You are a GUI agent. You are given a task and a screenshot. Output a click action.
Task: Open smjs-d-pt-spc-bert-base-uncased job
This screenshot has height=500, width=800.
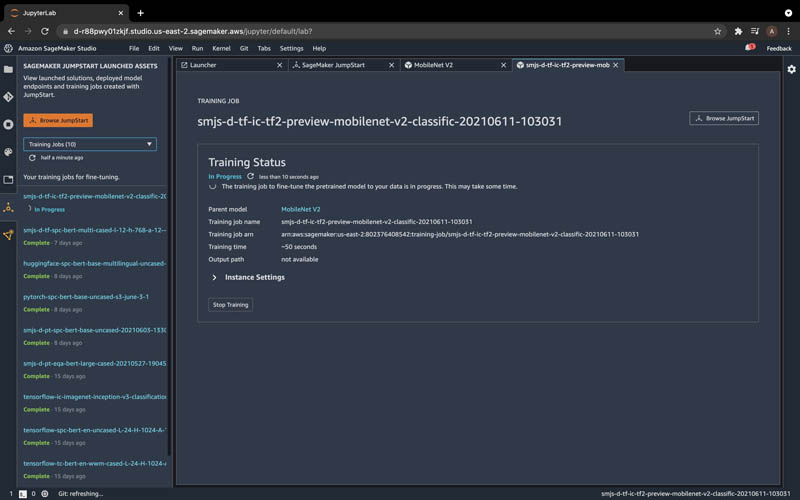(x=94, y=330)
